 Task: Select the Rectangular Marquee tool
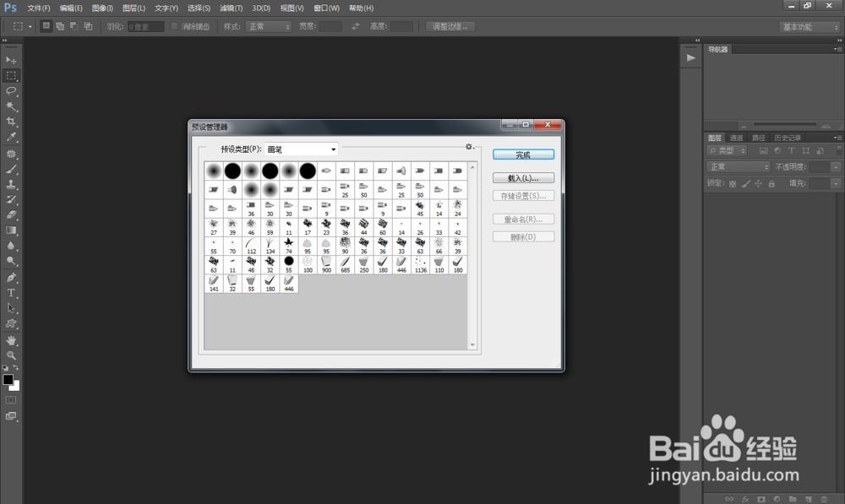pyautogui.click(x=11, y=75)
